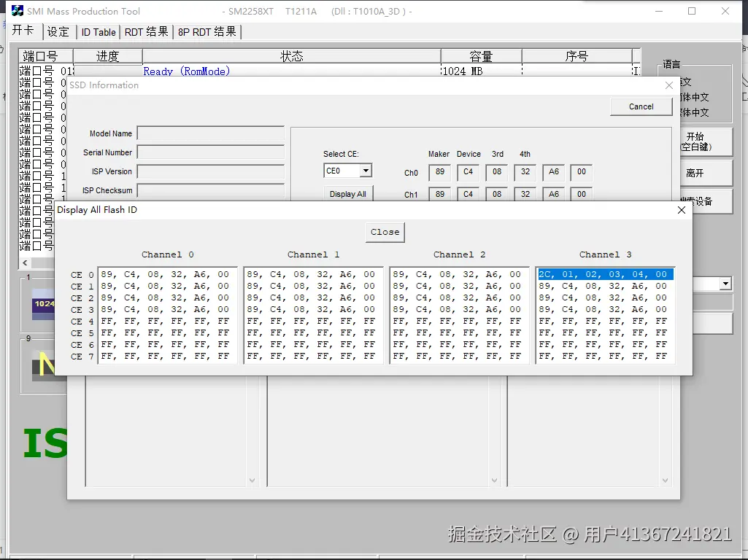The height and width of the screenshot is (560, 748).
Task: Click the Display All button
Action: [x=348, y=194]
